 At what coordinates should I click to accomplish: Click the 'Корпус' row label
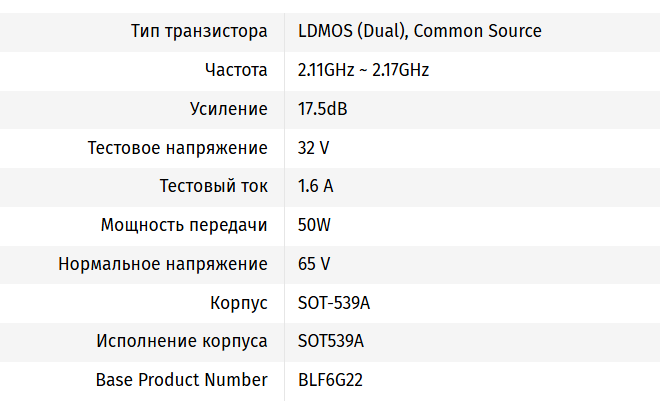pyautogui.click(x=239, y=302)
